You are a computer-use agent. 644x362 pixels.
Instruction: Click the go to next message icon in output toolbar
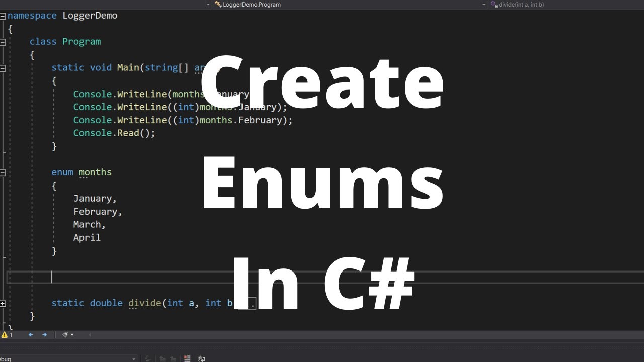(x=174, y=358)
